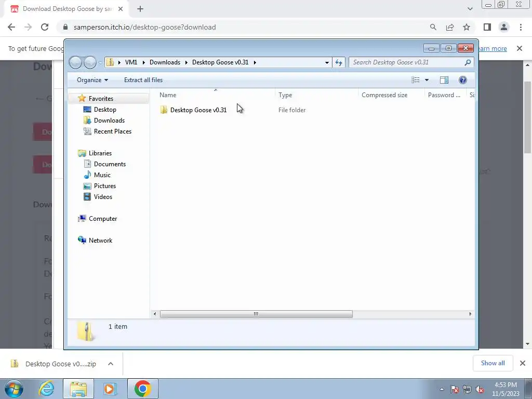Screen dimensions: 532x399
Task: Expand the view options dropdown arrow
Action: click(427, 80)
